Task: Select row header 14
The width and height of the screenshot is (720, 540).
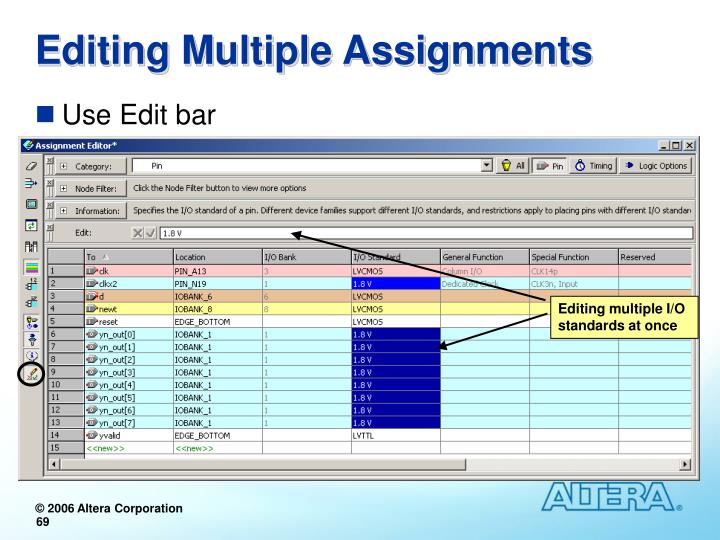Action: click(x=66, y=435)
